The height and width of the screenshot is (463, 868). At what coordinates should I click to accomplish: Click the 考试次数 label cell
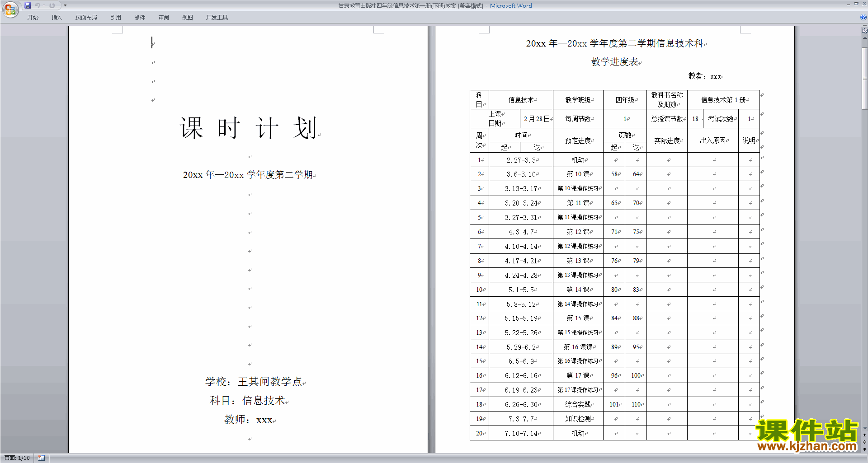(x=721, y=119)
